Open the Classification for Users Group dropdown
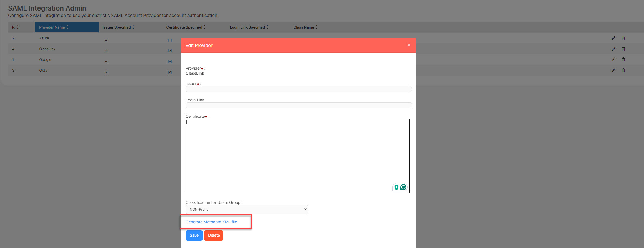Screen dimensions: 644x248 click(x=247, y=209)
